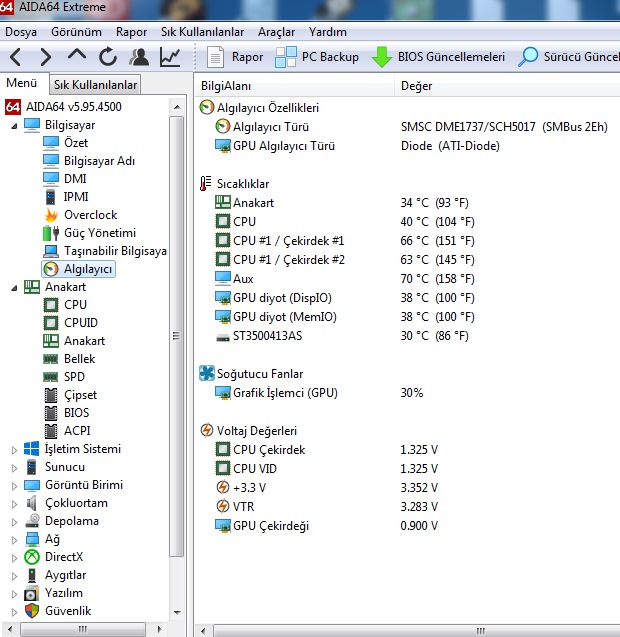The height and width of the screenshot is (637, 620).
Task: Click the up-level arrow in toolbar
Action: [x=77, y=57]
